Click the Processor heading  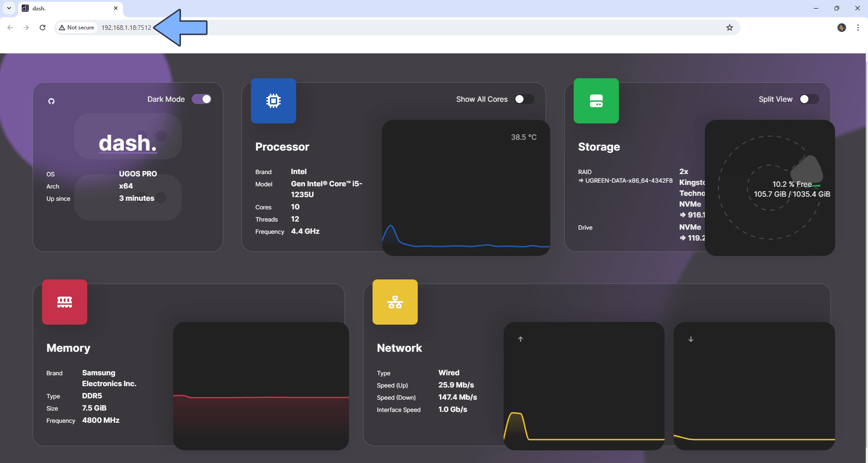pos(282,146)
